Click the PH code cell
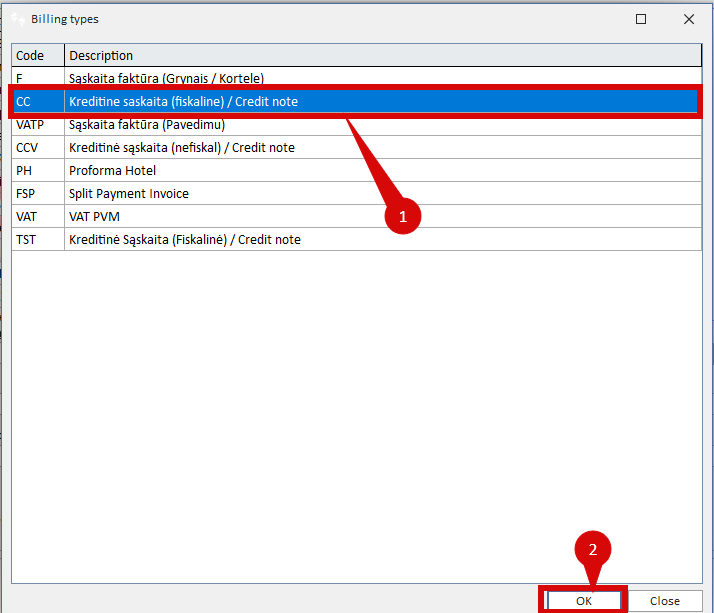 [x=38, y=170]
